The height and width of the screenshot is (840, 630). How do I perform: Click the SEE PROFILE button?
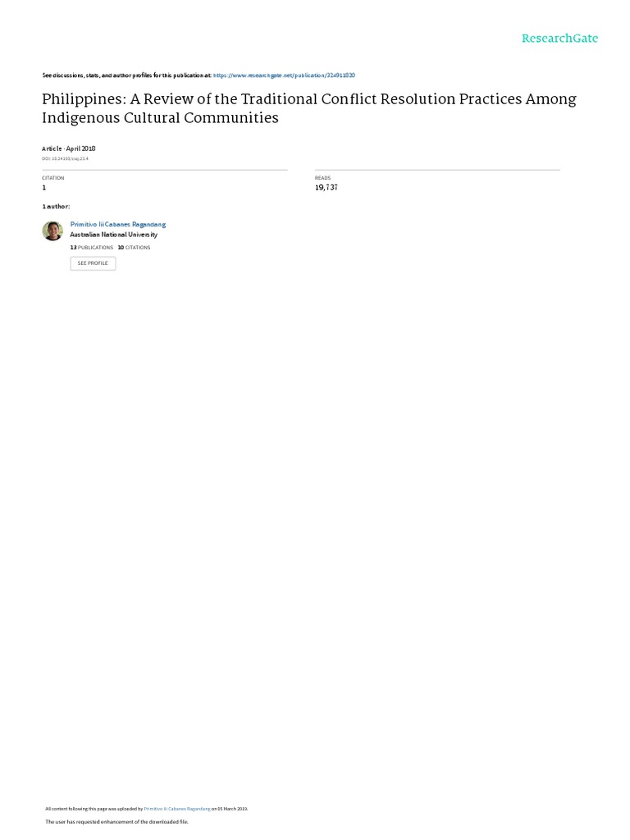click(93, 263)
